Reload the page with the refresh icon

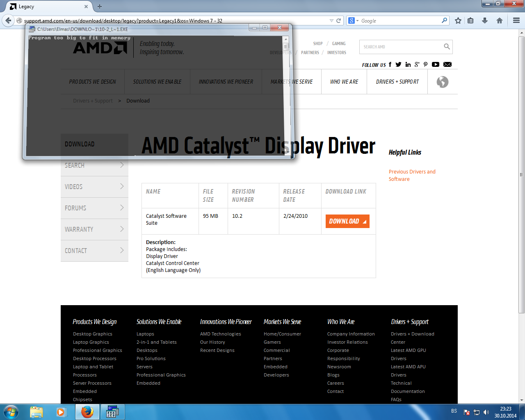point(339,21)
